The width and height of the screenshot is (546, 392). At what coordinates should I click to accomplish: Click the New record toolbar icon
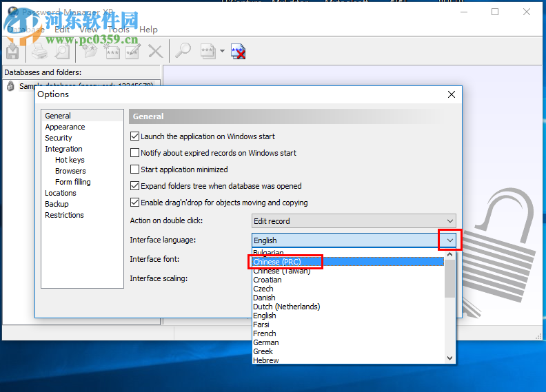point(112,52)
